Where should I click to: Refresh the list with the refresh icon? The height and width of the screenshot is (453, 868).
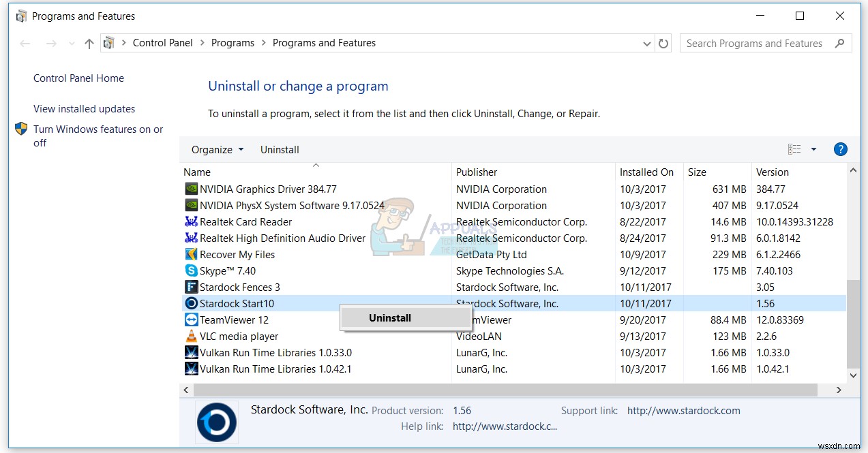(663, 43)
